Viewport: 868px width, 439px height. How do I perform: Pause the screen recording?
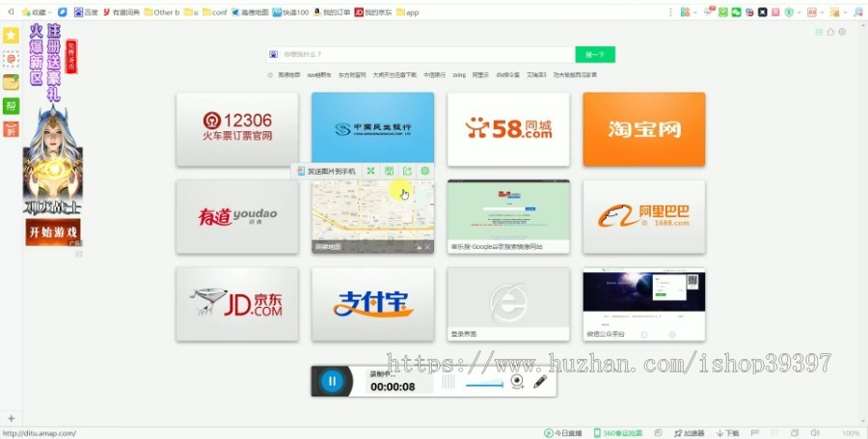[332, 381]
